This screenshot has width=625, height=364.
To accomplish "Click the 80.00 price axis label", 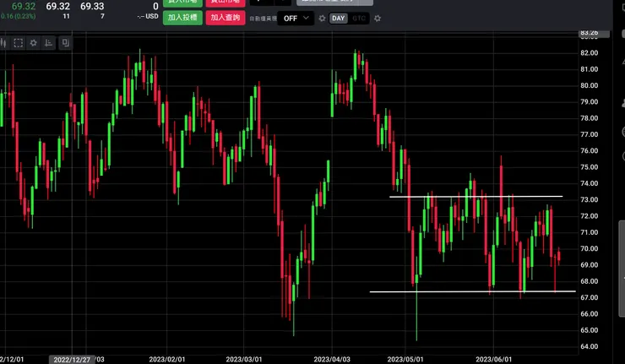I will [590, 85].
